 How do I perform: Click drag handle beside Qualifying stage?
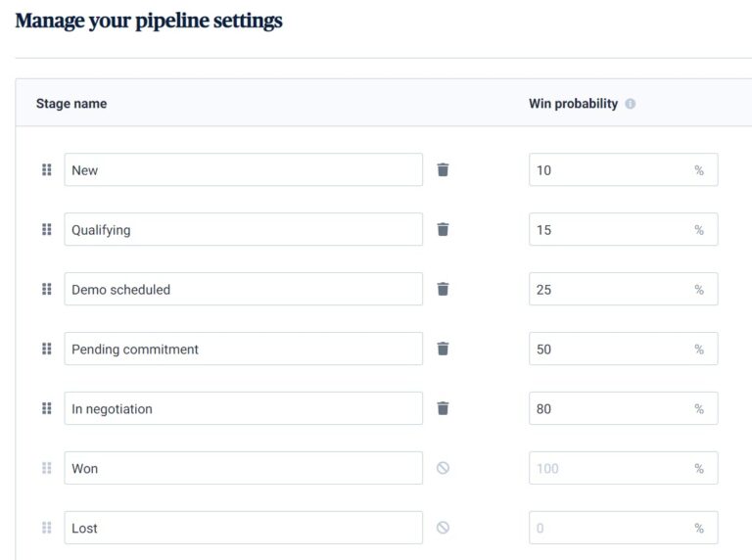(x=46, y=229)
